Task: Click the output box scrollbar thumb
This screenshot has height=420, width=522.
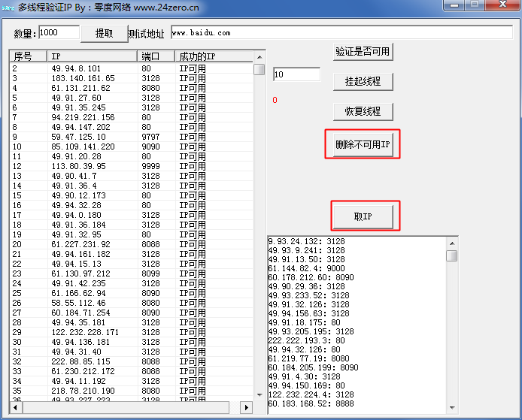Action: coord(452,256)
